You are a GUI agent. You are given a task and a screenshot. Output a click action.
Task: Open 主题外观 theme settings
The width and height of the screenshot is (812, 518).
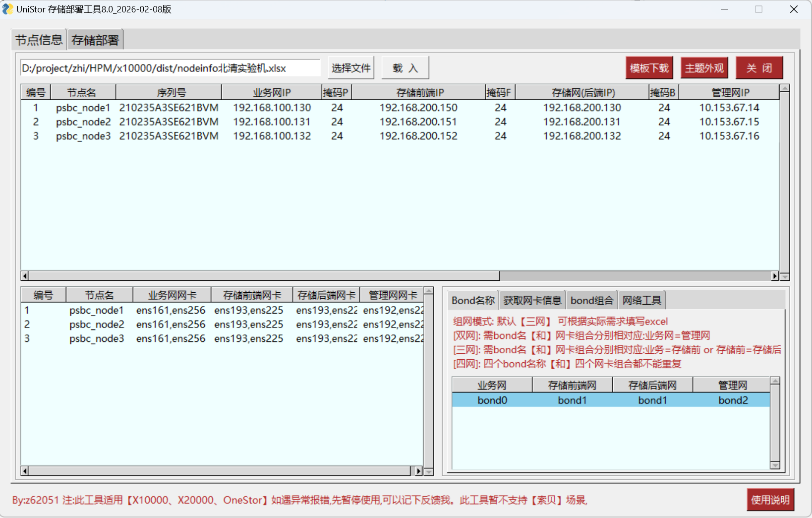(x=704, y=68)
